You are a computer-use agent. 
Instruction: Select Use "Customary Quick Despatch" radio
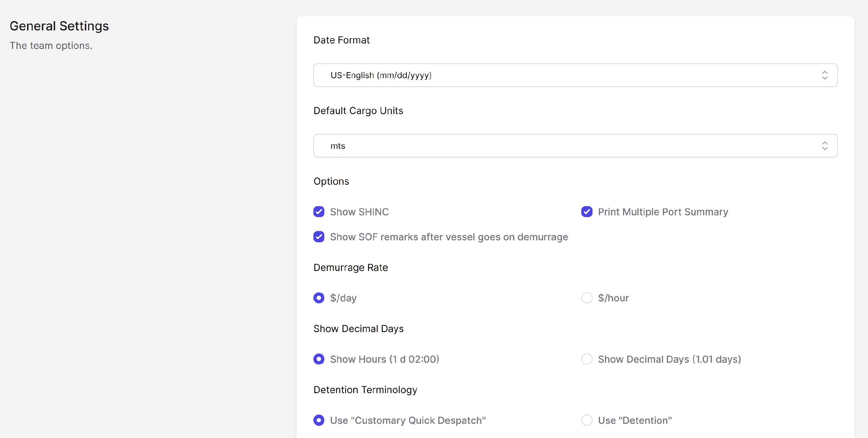[319, 420]
